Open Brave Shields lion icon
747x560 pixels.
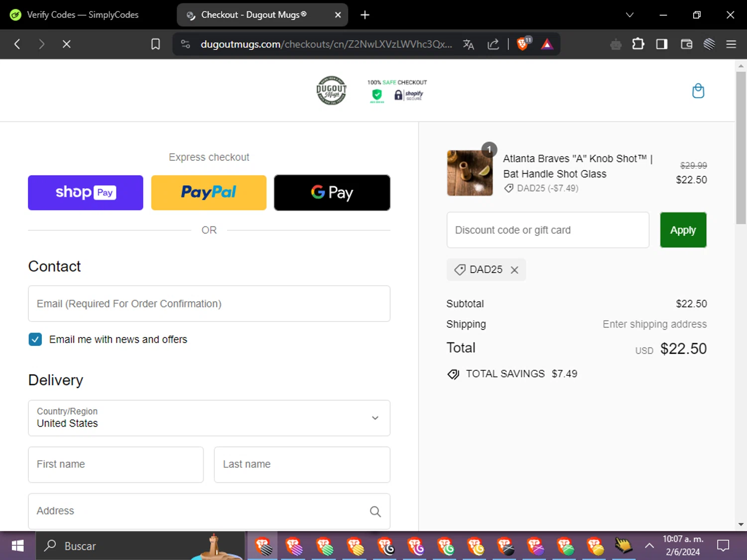click(x=523, y=44)
